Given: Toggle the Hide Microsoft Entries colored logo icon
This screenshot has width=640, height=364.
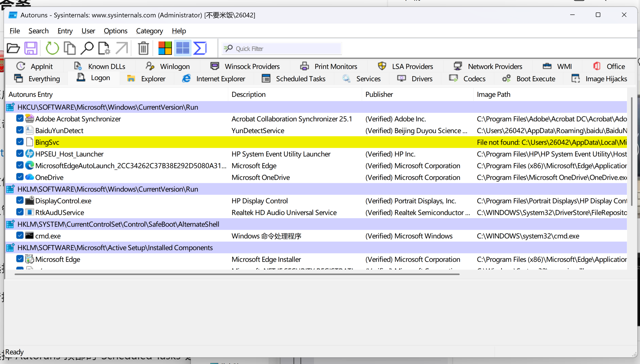Looking at the screenshot, I should coord(165,48).
